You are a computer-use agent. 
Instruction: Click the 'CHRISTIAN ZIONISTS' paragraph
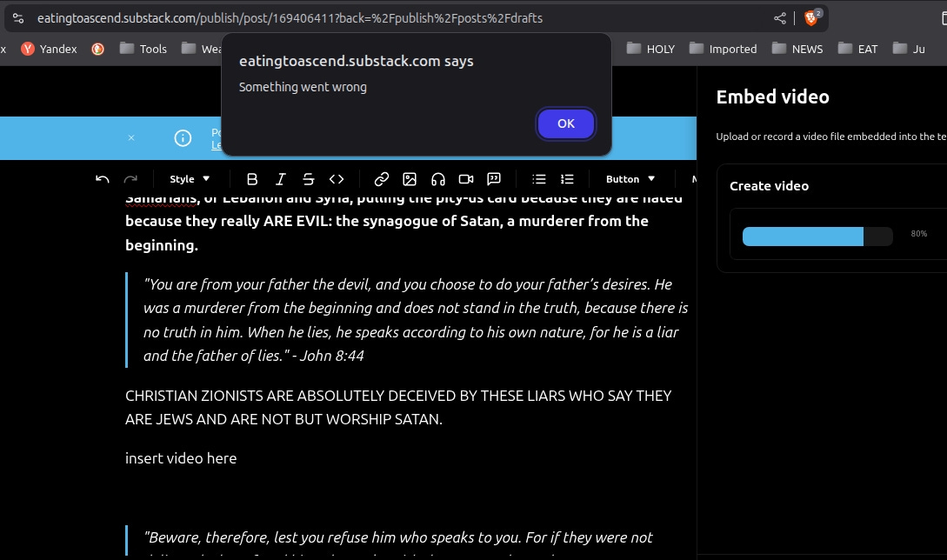coord(398,407)
